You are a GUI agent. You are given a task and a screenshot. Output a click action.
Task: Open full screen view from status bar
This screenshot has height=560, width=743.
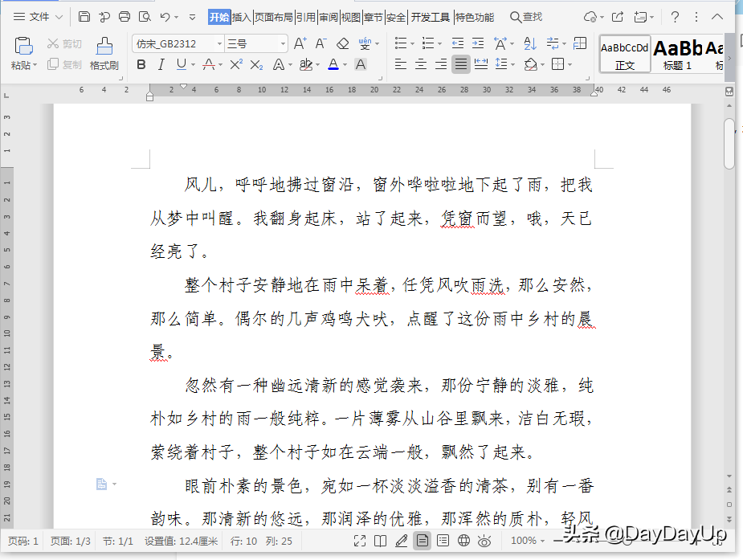pyautogui.click(x=360, y=541)
